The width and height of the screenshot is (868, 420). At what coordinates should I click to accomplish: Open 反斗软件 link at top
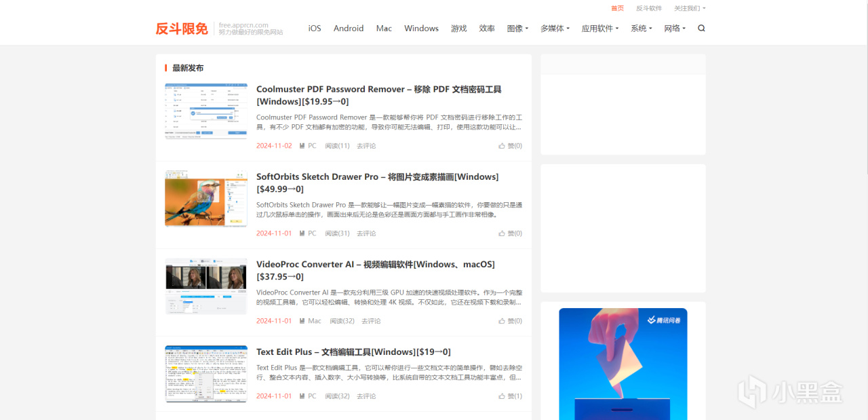click(649, 8)
